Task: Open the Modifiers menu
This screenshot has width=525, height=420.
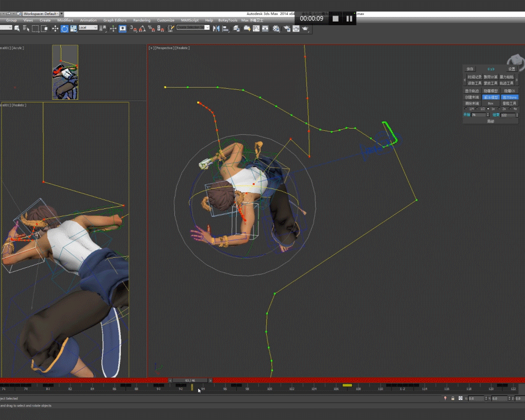Action: click(x=65, y=20)
